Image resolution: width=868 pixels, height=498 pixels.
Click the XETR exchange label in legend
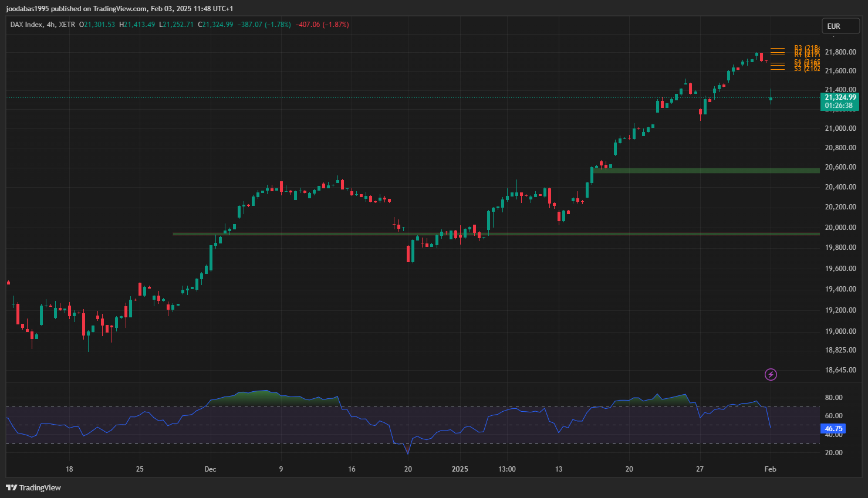(x=67, y=25)
